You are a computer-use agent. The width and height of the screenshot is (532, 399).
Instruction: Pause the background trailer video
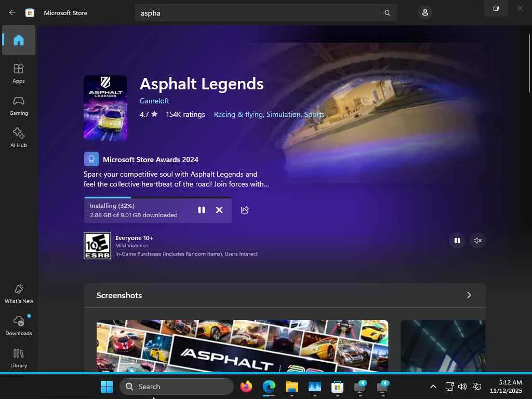457,241
